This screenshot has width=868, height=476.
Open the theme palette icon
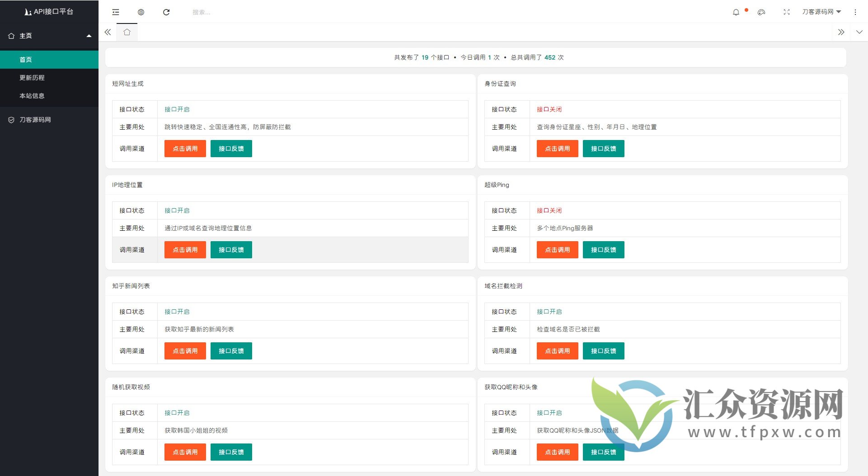click(x=761, y=12)
